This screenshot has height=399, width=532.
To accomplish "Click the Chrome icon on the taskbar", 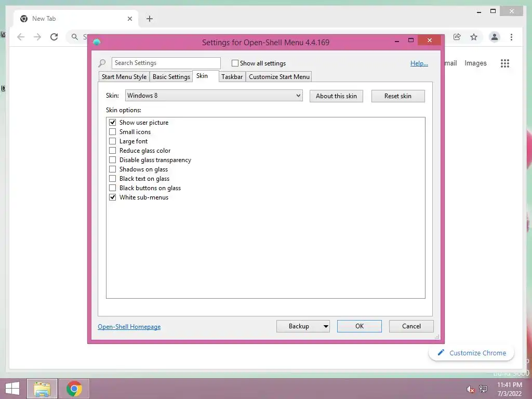I will click(74, 389).
